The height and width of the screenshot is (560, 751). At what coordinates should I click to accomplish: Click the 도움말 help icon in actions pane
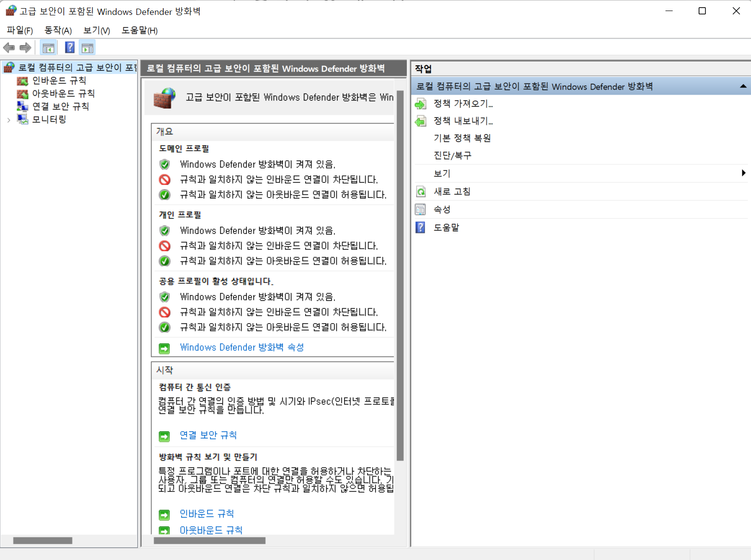(420, 227)
